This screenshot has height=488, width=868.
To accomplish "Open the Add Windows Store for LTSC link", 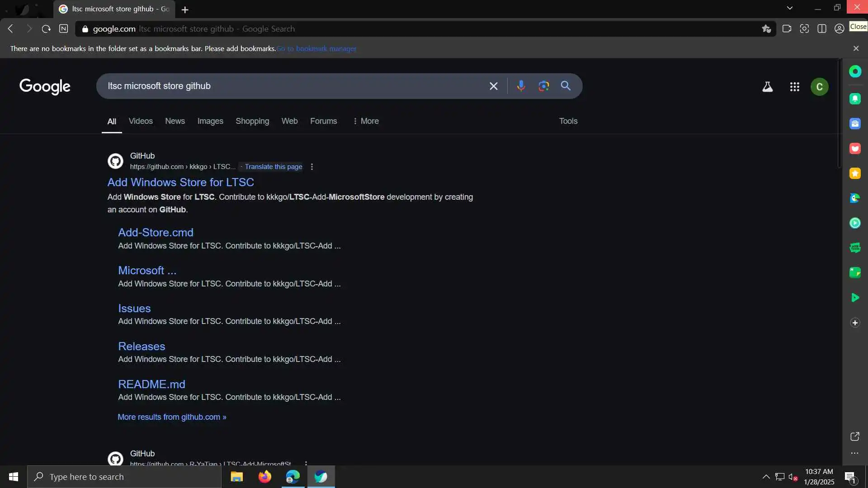I will tap(180, 182).
